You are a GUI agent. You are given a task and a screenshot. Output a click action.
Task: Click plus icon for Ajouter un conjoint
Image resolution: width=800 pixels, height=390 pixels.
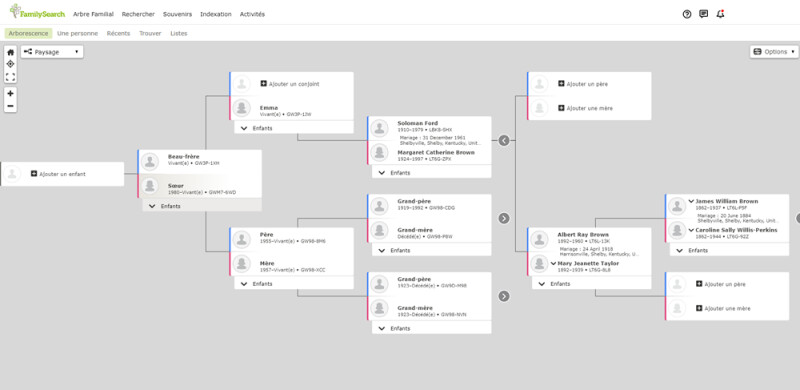[263, 84]
